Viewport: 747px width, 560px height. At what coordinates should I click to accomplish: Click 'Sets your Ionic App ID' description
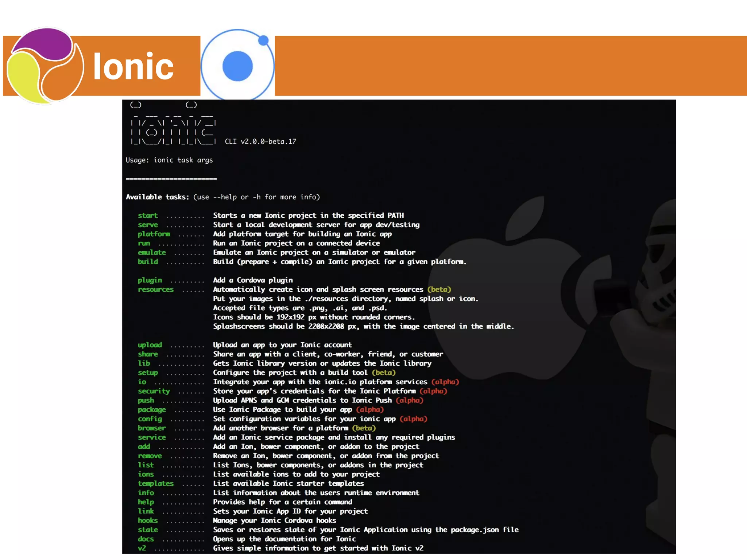point(290,511)
